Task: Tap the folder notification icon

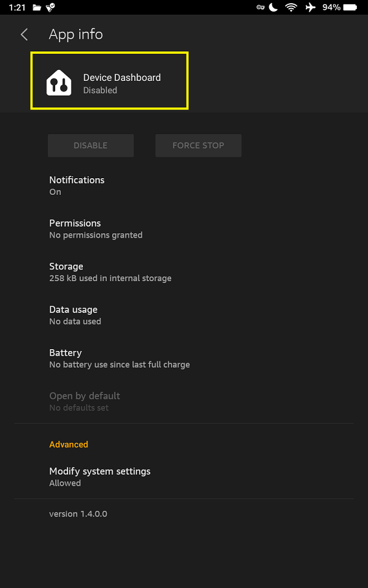Action: coord(36,7)
